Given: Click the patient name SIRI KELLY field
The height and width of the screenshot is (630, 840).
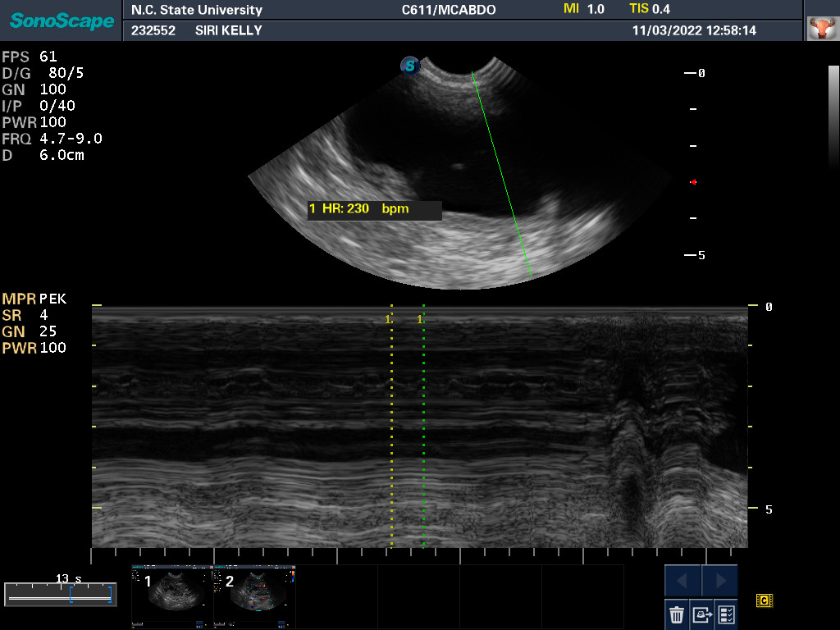Looking at the screenshot, I should tap(229, 30).
